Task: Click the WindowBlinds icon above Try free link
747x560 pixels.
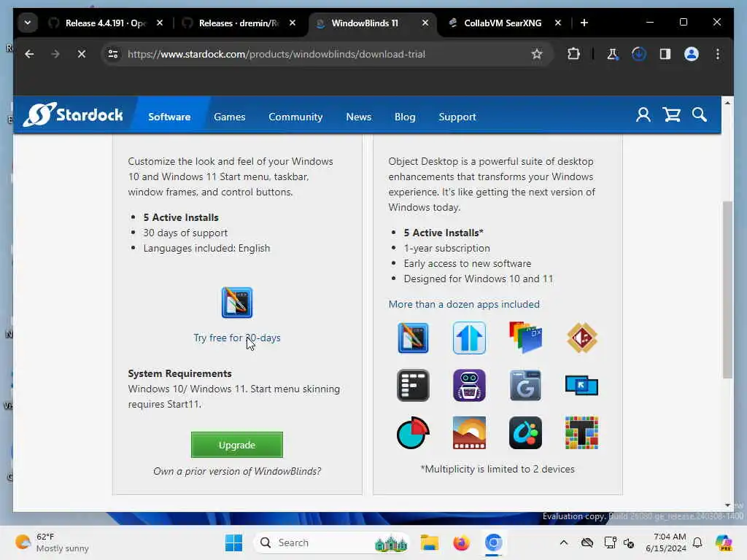Action: click(x=237, y=303)
